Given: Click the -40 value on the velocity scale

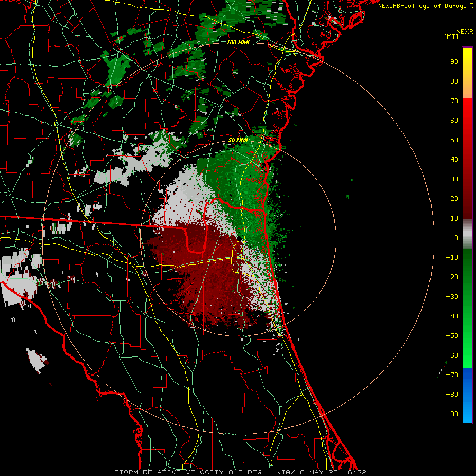Looking at the screenshot, I should 452,316.
